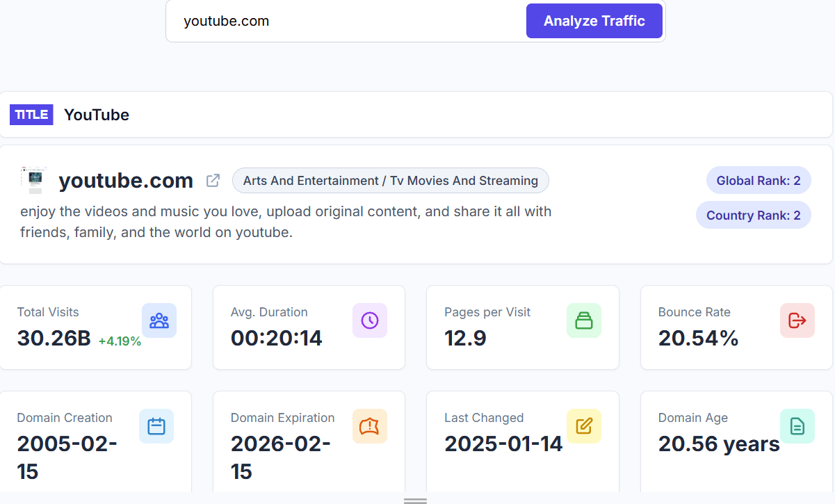Select the Arts And Entertainment category pill
Screen dimensions: 835x504
[x=391, y=180]
